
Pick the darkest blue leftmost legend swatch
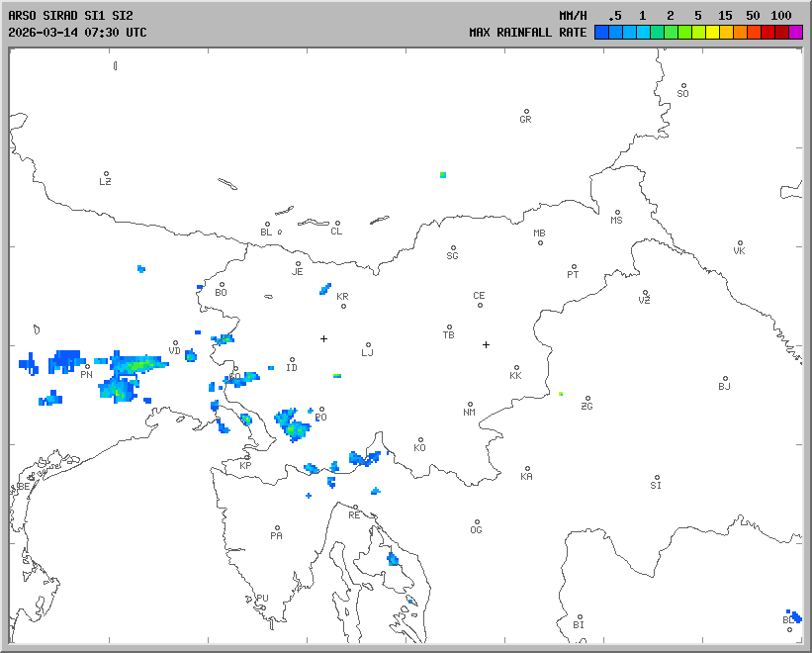[x=601, y=33]
